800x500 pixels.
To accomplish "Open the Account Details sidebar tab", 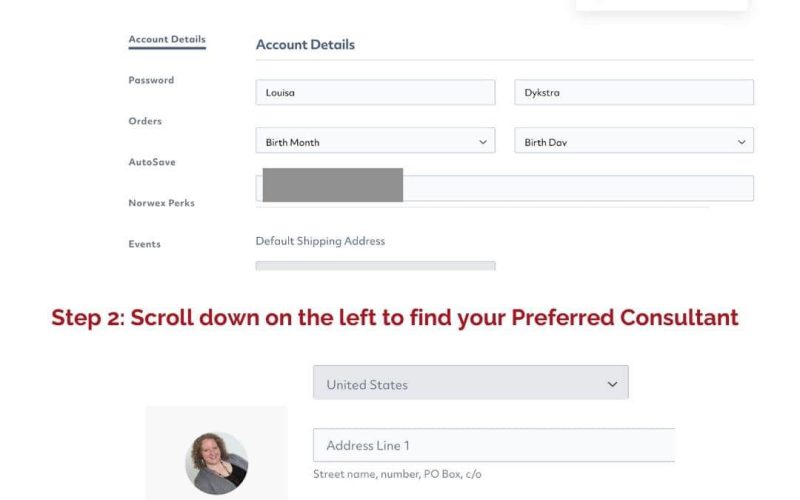I will click(167, 39).
